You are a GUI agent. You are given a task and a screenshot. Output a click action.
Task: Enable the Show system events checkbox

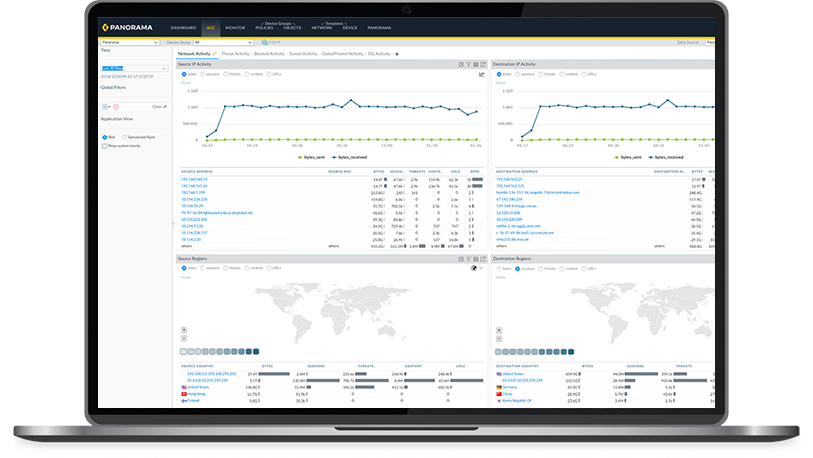tap(104, 145)
